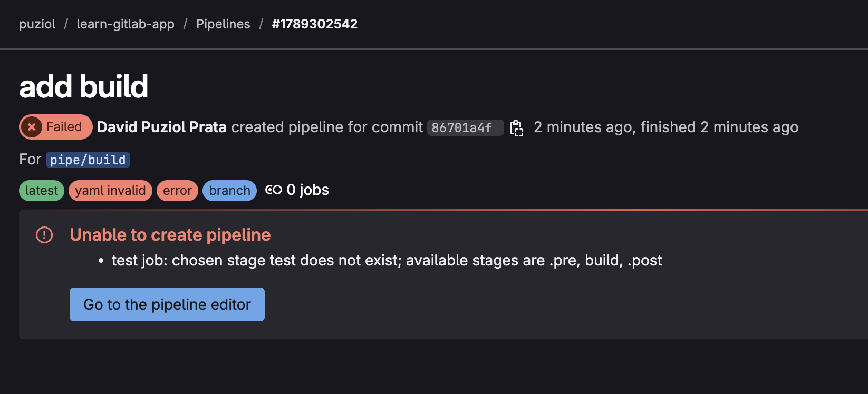Click the yaml invalid badge
Viewport: 868px width, 394px height.
(x=110, y=190)
